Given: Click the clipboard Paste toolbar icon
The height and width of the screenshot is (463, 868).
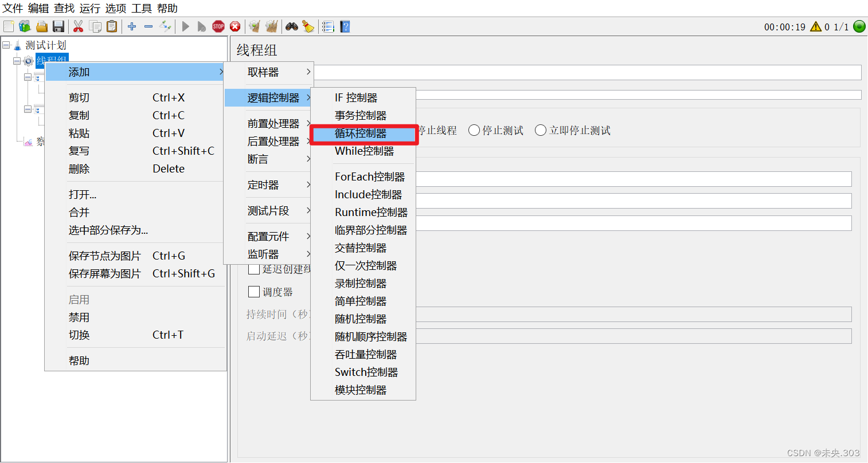Looking at the screenshot, I should (112, 26).
